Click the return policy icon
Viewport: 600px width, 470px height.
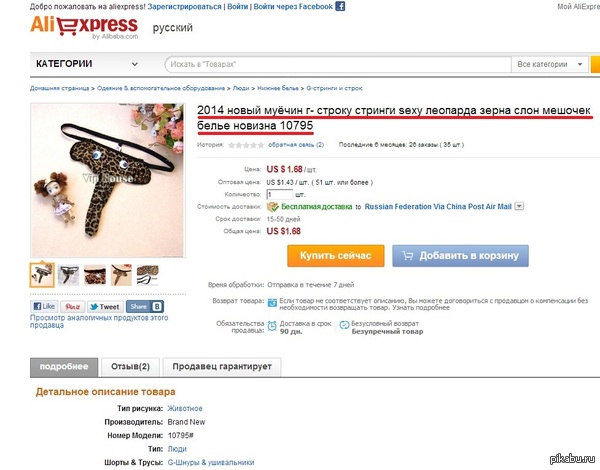coord(272,302)
